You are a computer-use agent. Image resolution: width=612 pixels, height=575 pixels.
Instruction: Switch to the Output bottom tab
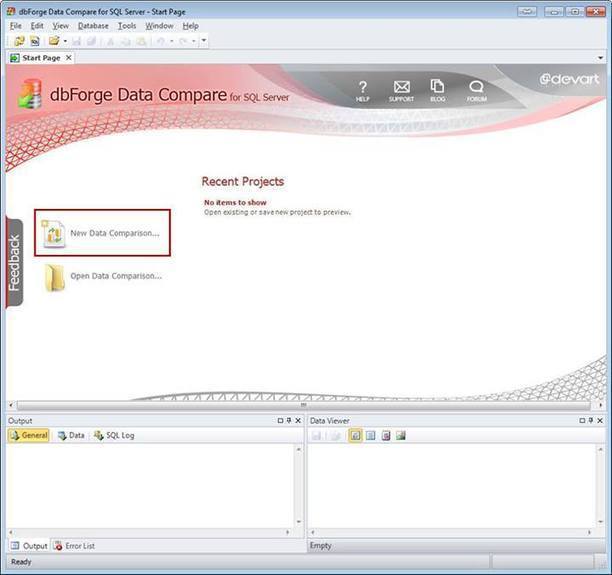click(x=29, y=546)
